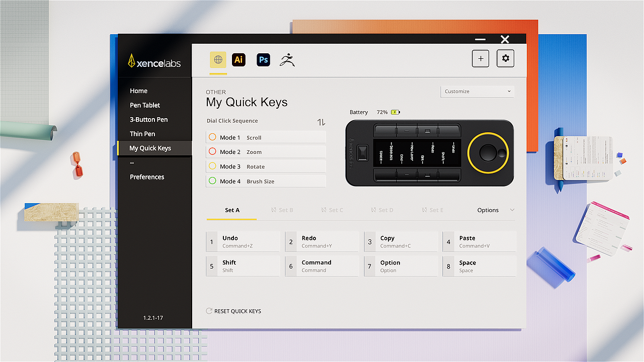Image resolution: width=644 pixels, height=362 pixels.
Task: Edit key 5 Shift assignment
Action: click(243, 266)
